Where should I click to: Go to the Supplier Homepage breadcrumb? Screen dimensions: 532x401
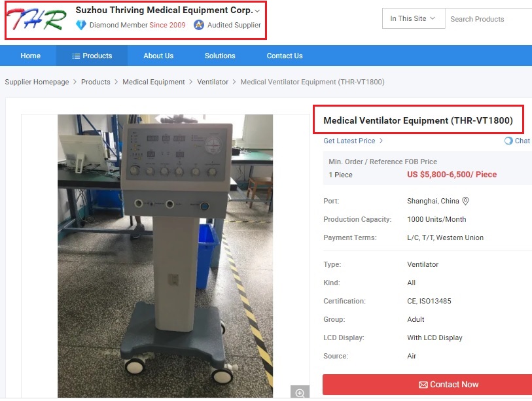pyautogui.click(x=37, y=82)
